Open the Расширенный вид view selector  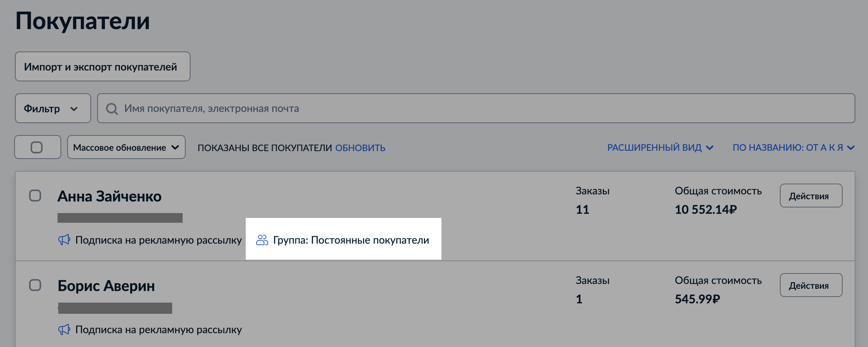coord(660,147)
